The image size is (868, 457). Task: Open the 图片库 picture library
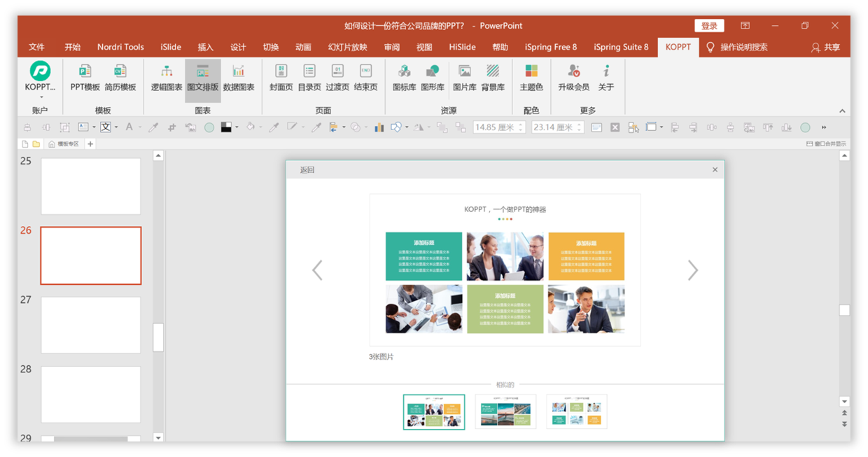coord(465,77)
